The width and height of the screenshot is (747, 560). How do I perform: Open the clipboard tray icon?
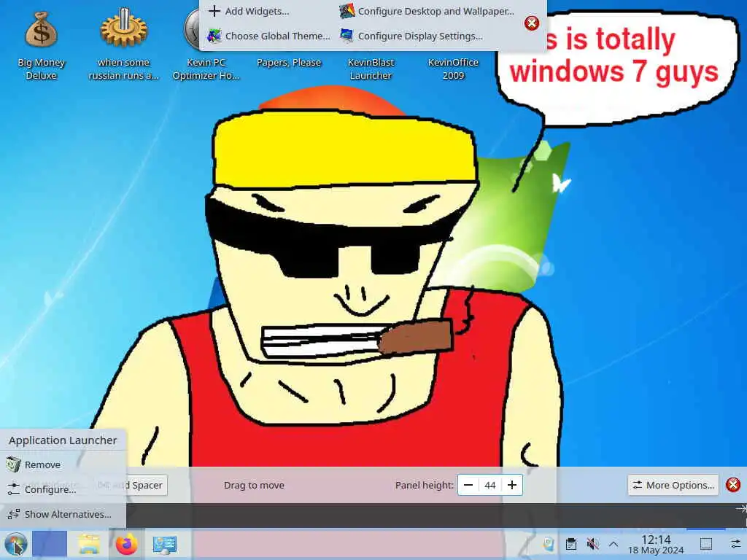570,544
